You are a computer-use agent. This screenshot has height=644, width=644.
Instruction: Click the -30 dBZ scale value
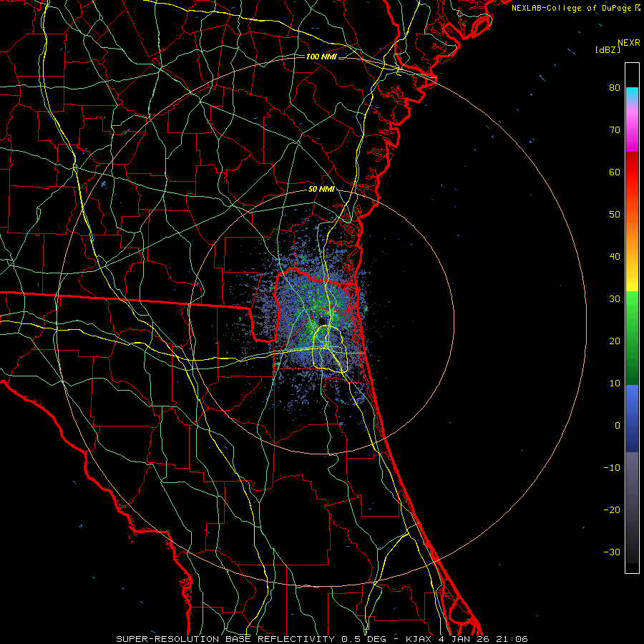tap(612, 552)
